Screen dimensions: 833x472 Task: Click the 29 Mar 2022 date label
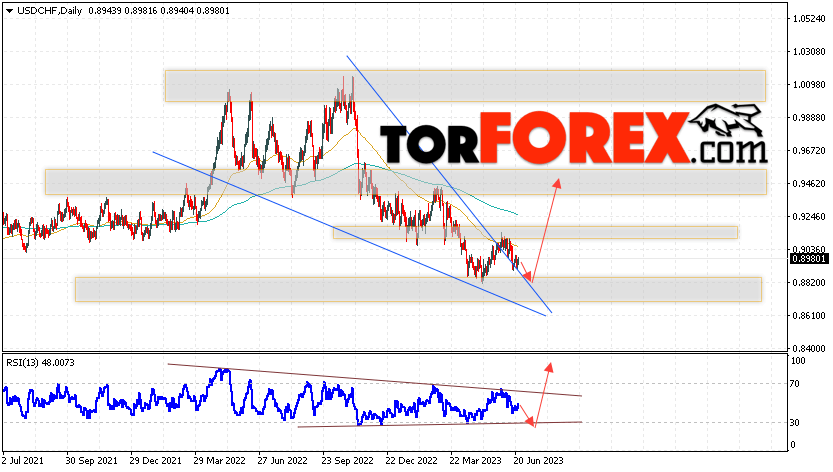pos(219,460)
